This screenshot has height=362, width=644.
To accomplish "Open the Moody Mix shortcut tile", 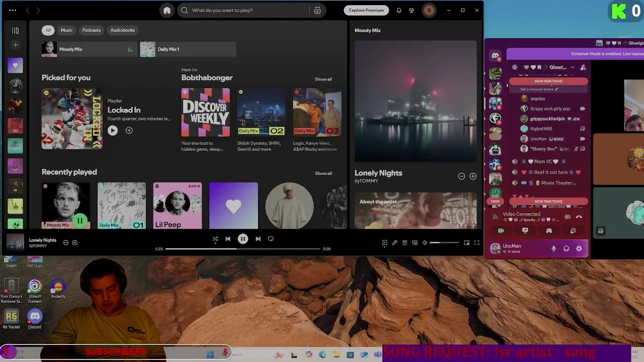I will 90,49.
